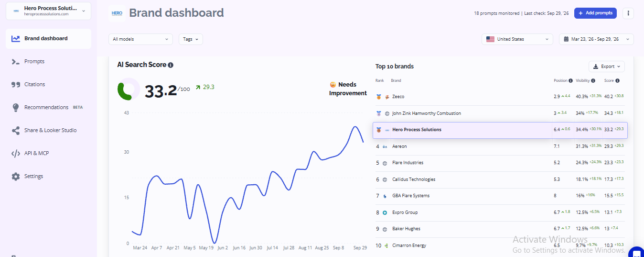
Task: Click the Citations quote-marks icon
Action: (16, 84)
